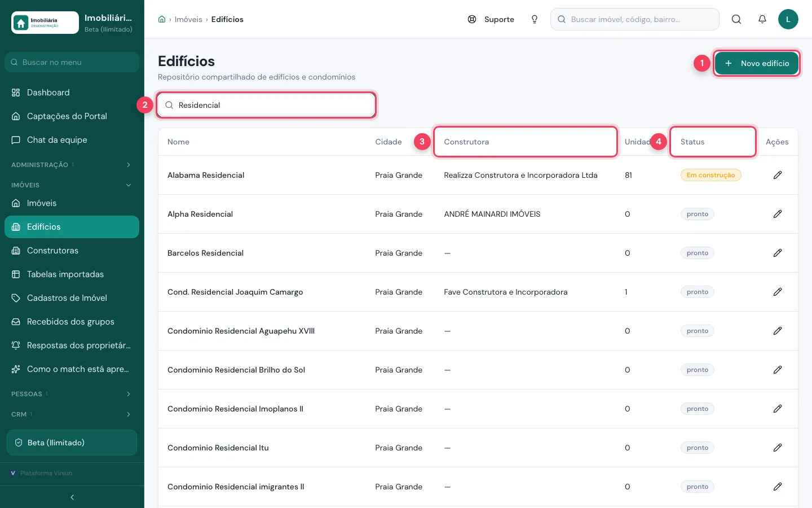
Task: Open Suporte link
Action: [x=491, y=19]
